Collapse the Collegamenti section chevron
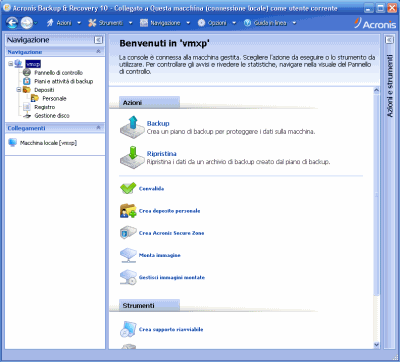The width and height of the screenshot is (400, 362). [98, 128]
